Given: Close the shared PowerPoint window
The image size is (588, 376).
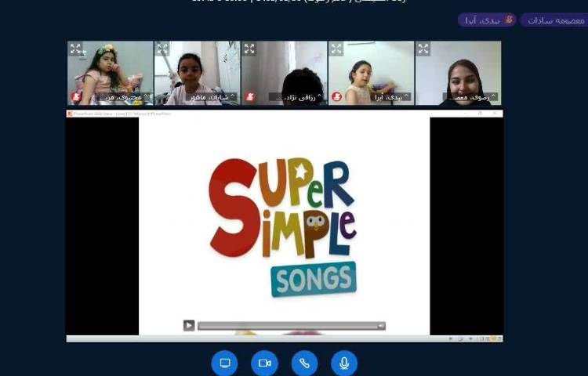Looking at the screenshot, I should point(495,113).
